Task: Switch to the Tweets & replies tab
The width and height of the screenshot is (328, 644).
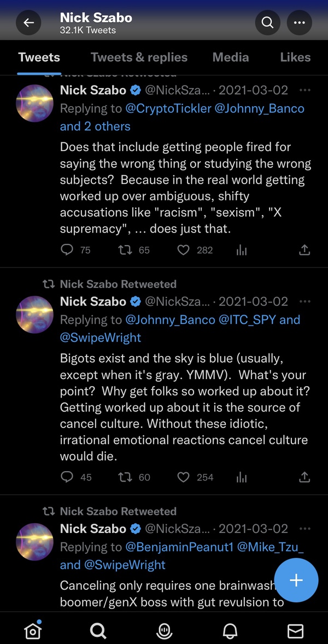Action: click(x=139, y=57)
